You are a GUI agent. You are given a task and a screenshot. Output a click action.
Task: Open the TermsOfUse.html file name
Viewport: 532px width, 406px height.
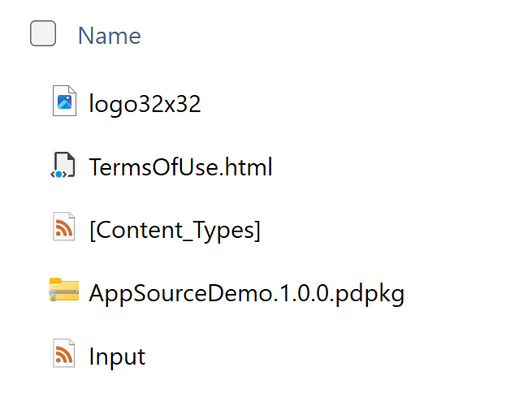[180, 167]
